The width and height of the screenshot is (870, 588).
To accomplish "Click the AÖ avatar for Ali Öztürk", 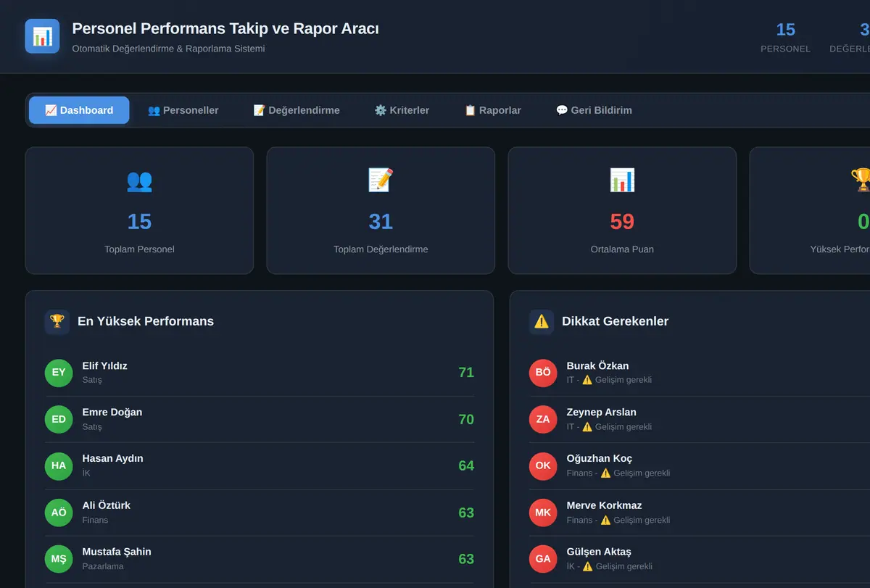I will [59, 513].
